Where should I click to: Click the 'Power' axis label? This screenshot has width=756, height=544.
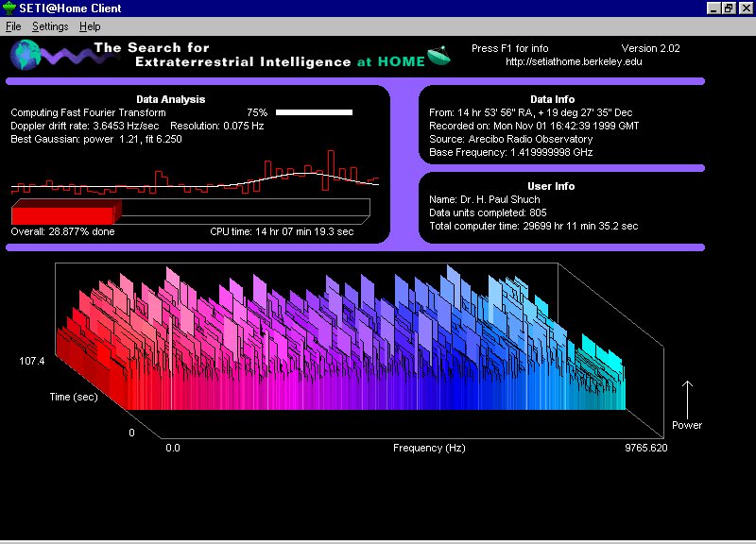pos(687,425)
